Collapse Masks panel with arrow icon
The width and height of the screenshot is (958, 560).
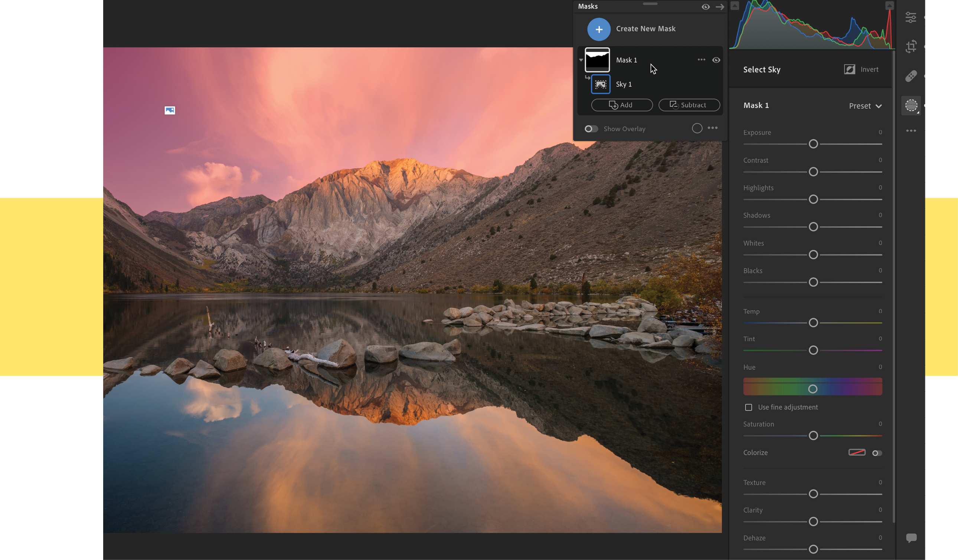[x=720, y=7]
